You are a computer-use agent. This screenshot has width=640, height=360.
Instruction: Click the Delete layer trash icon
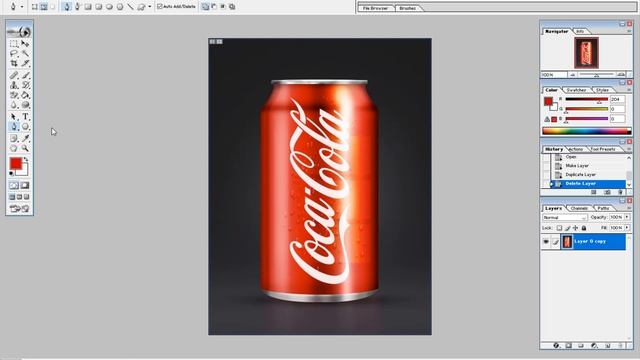620,346
